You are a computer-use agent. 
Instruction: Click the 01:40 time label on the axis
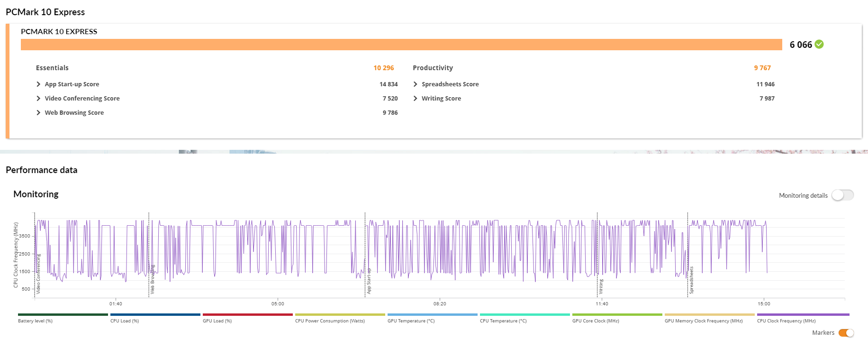116,304
